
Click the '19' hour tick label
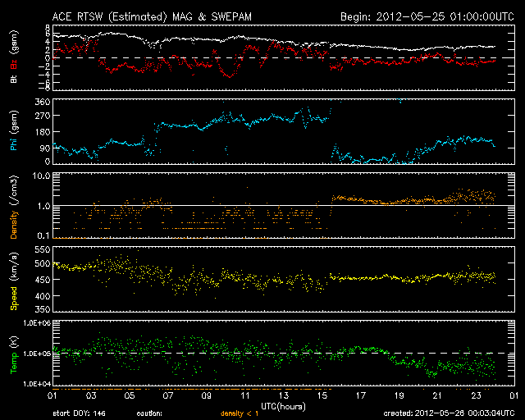[399, 396]
